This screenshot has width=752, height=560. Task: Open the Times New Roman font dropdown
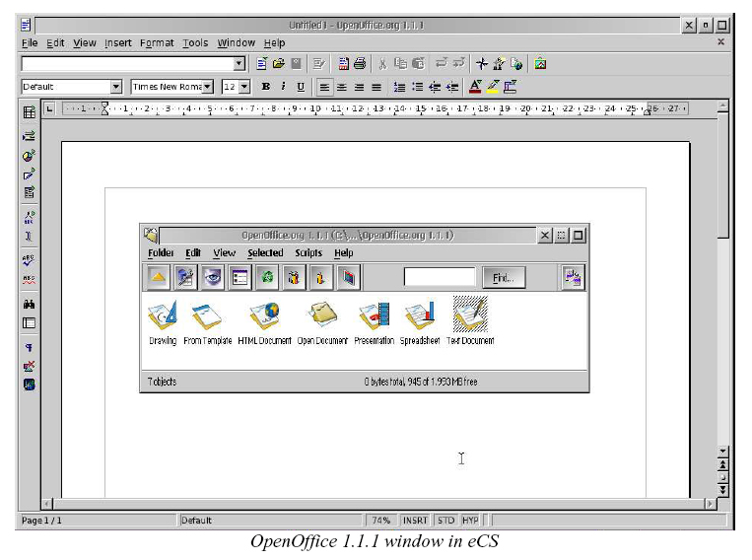point(207,87)
